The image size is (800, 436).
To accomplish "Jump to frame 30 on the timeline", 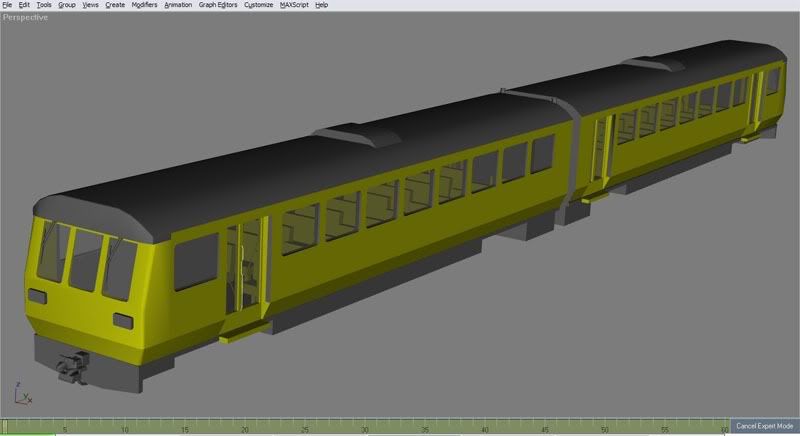I will tap(364, 427).
